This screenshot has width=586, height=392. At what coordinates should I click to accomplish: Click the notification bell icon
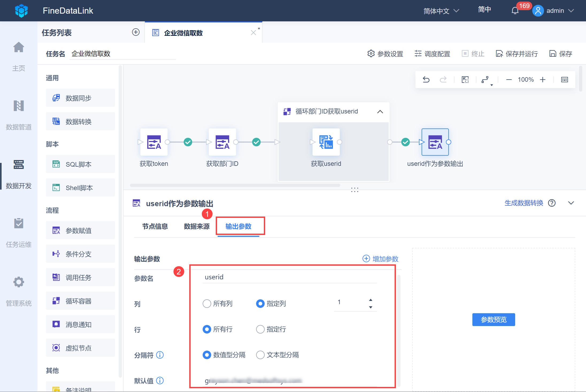[x=515, y=11]
